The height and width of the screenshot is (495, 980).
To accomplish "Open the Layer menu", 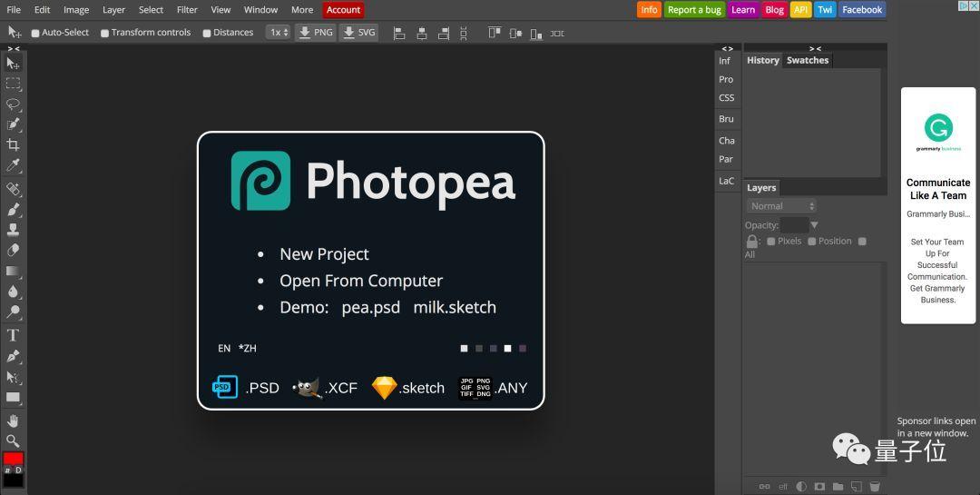I will (113, 10).
